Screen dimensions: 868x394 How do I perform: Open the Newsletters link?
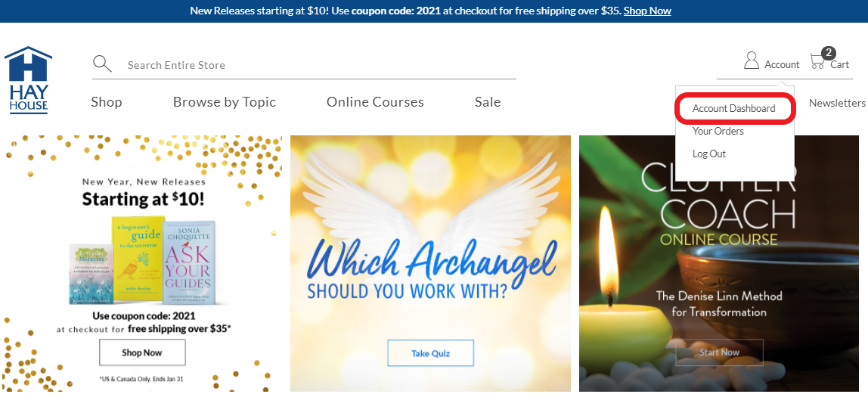tap(837, 103)
